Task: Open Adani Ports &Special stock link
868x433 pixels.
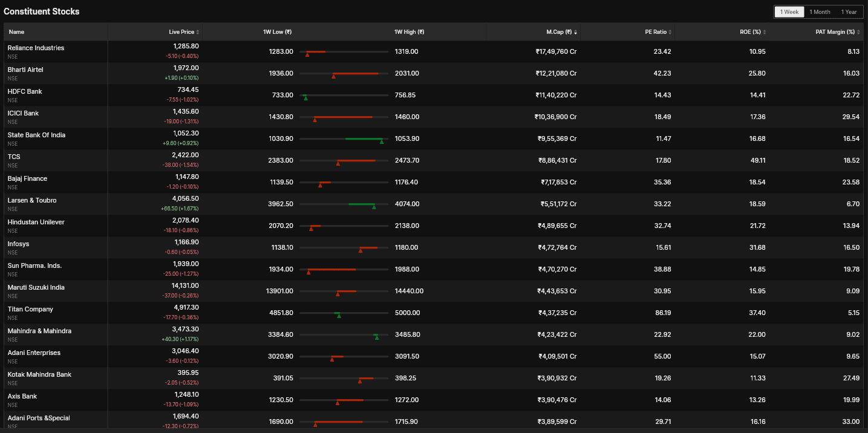Action: [x=39, y=418]
